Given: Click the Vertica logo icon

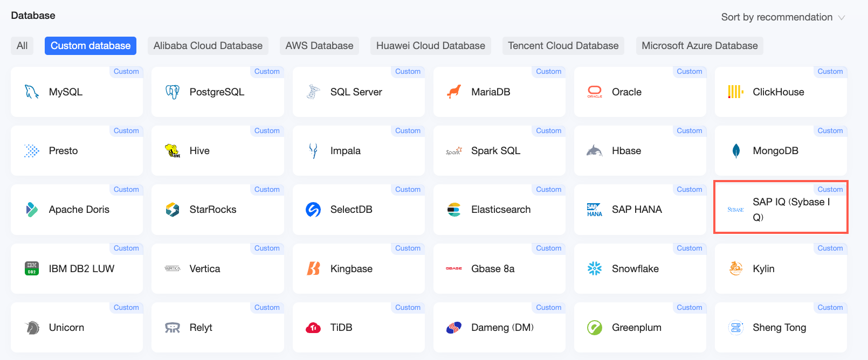Looking at the screenshot, I should coord(173,268).
